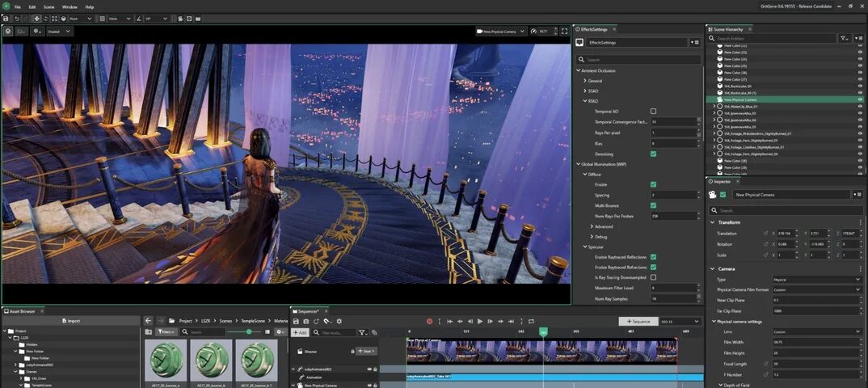Toggle the angle snapping icon
Screen dimensions: 868x388
(139, 19)
